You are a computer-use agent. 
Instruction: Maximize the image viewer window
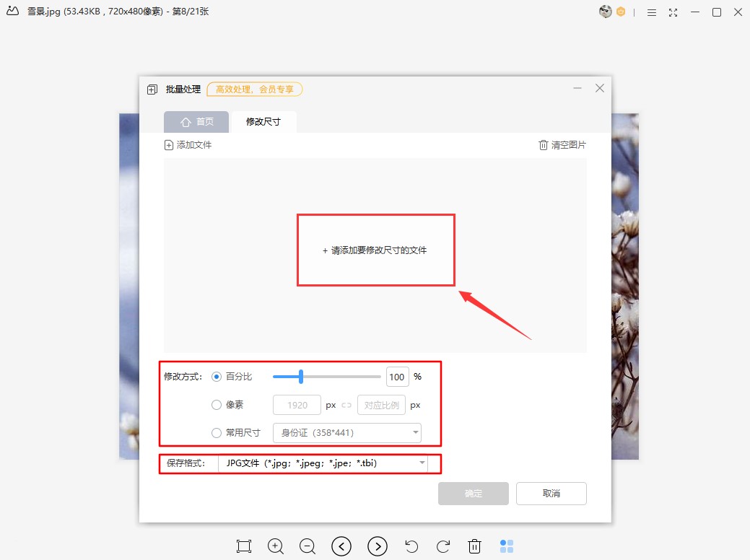point(717,12)
